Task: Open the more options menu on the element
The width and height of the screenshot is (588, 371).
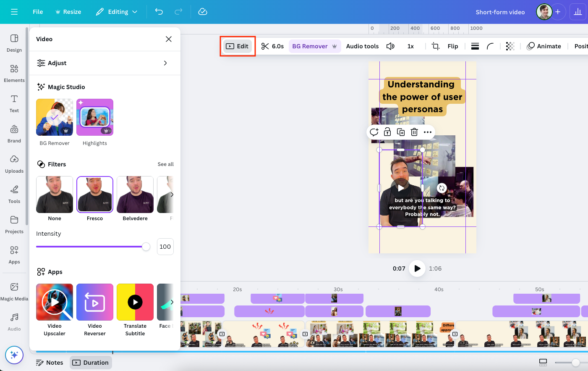Action: [x=428, y=132]
